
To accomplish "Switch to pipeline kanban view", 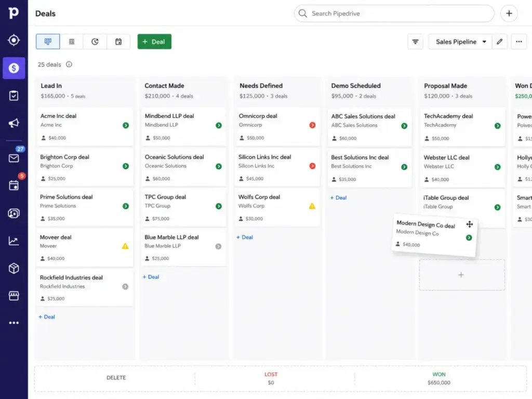I will pos(48,42).
